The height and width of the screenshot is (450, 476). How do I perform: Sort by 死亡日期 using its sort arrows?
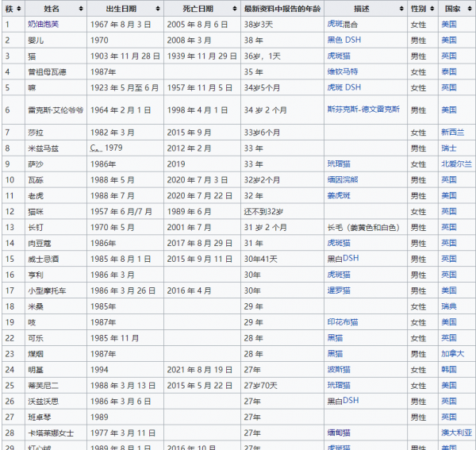[234, 9]
